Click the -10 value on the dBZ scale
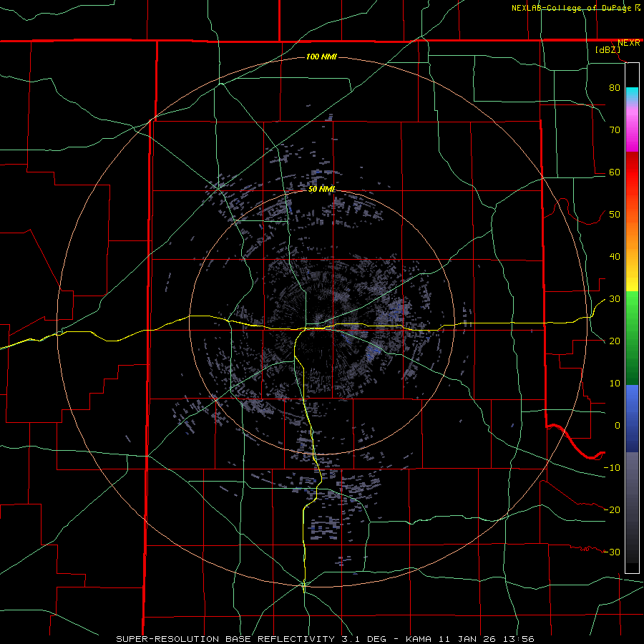The height and width of the screenshot is (644, 644). click(612, 468)
